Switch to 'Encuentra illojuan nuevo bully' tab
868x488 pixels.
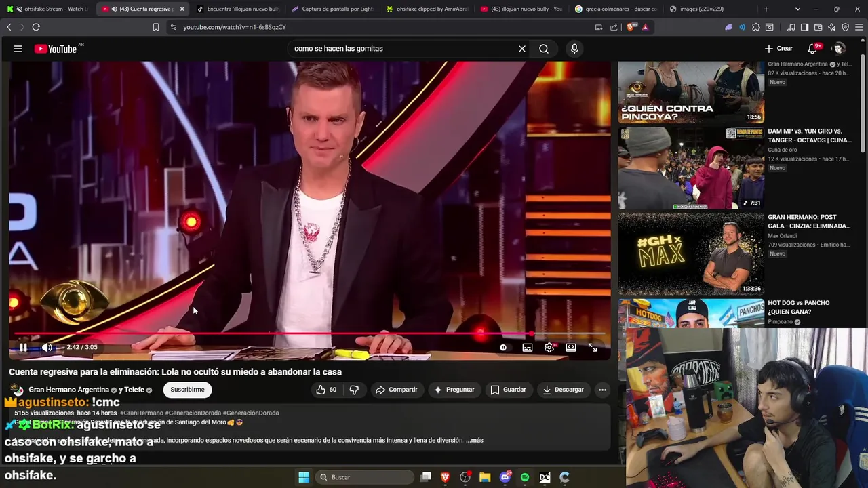click(237, 9)
